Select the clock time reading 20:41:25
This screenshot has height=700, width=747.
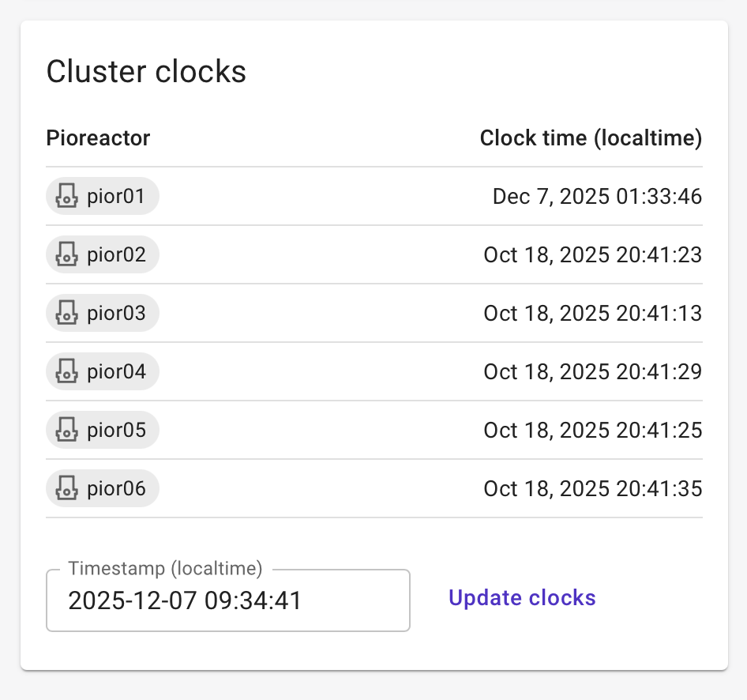592,430
